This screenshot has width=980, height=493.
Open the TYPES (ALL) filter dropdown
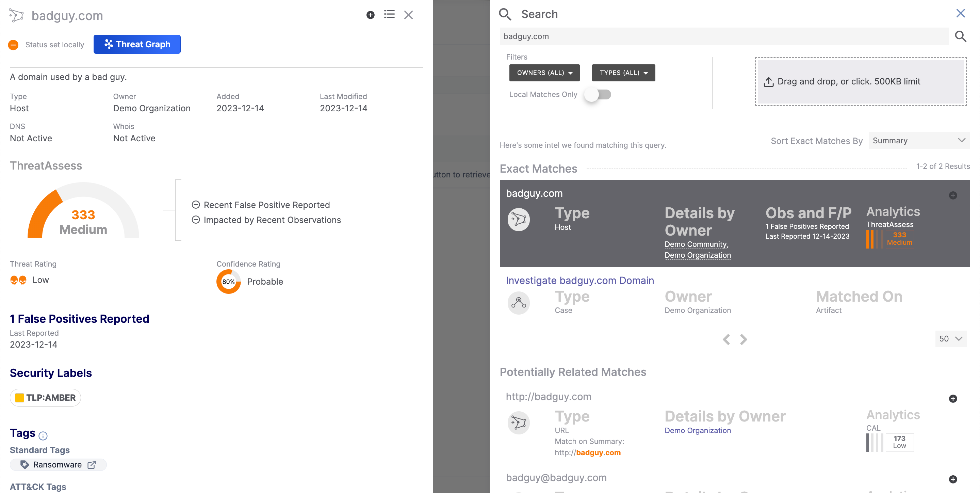(623, 73)
